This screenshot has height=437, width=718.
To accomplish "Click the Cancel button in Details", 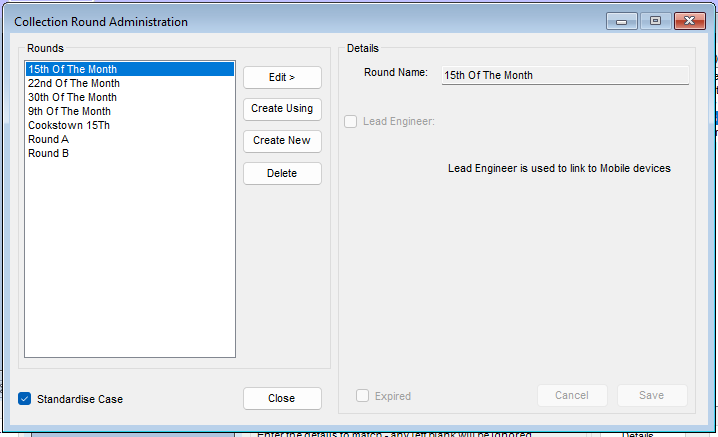I will pos(572,395).
